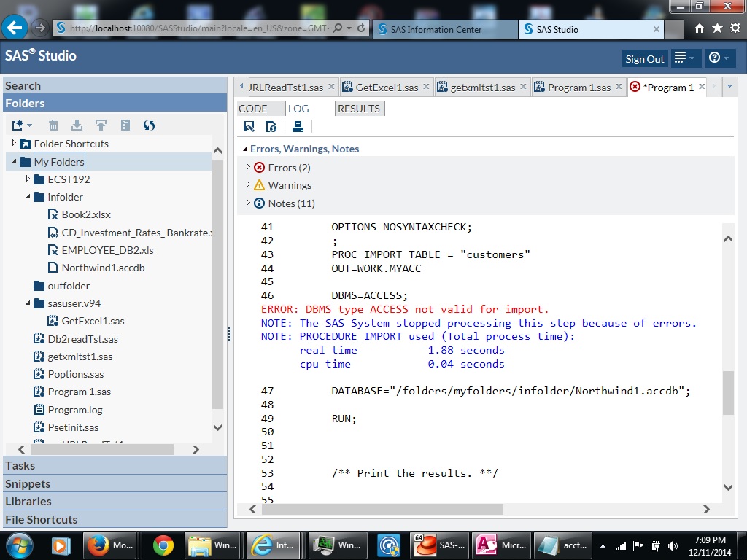The height and width of the screenshot is (560, 747).
Task: Collapse the sasuser.v94 folder
Action: (28, 303)
